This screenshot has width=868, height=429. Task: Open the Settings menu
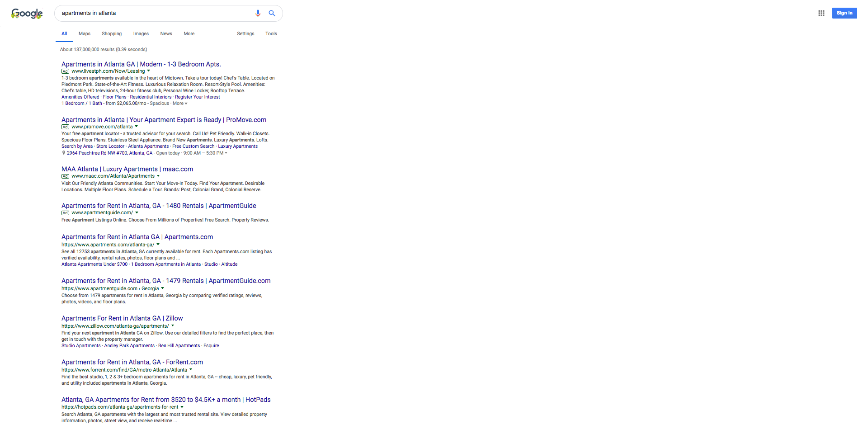[x=245, y=34]
